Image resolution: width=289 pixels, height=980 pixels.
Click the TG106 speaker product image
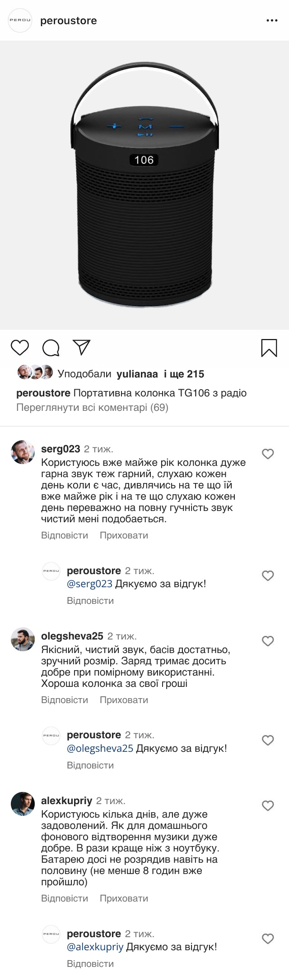coord(144,185)
